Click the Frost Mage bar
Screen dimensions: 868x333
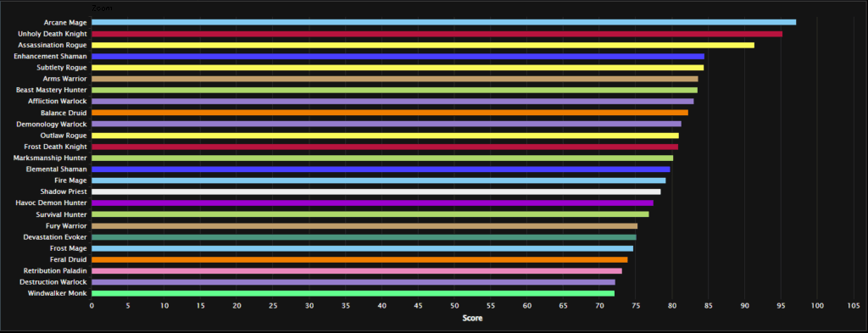click(x=362, y=248)
